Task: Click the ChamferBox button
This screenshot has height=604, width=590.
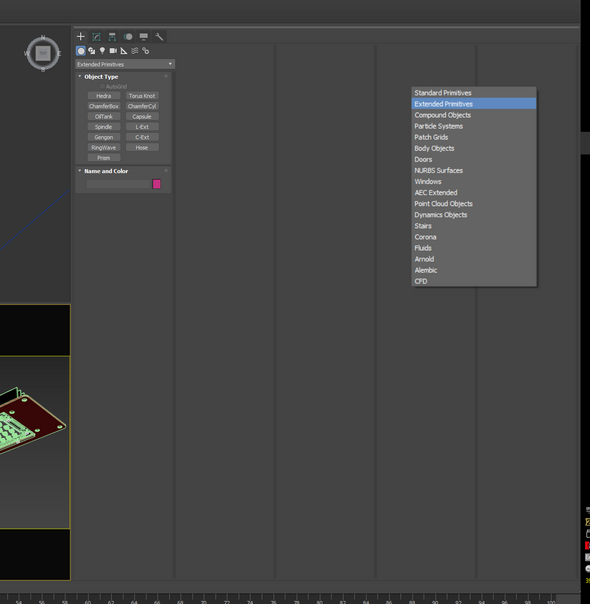Action: (104, 106)
